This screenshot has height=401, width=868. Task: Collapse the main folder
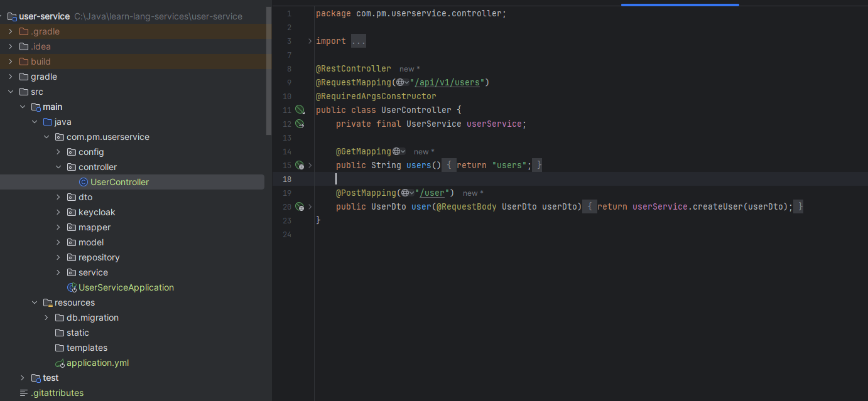(23, 107)
